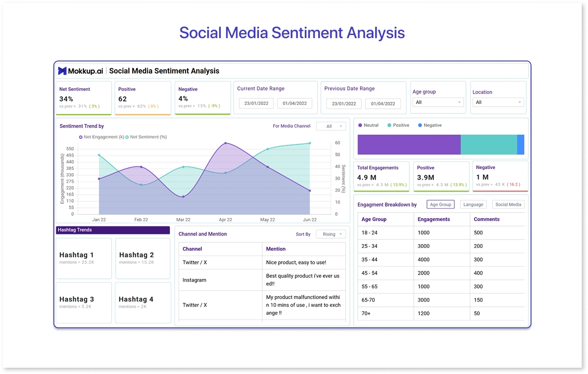Select the 65-70 age group row
Screen dimensions: 588x374
441,300
